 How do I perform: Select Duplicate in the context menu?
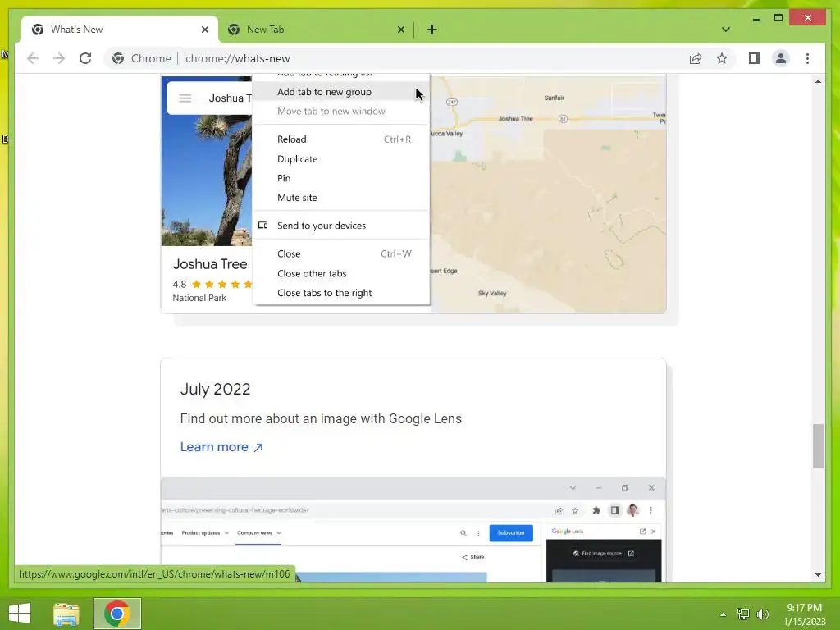click(x=341, y=158)
